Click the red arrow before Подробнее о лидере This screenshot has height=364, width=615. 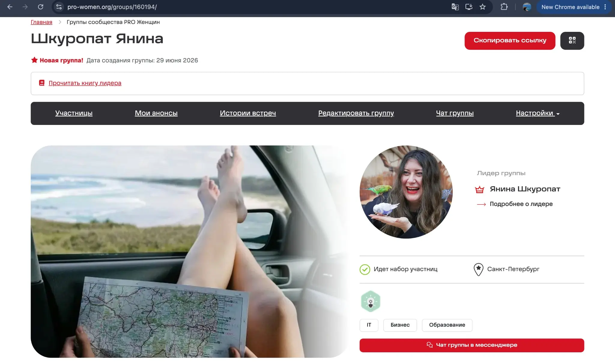point(481,204)
